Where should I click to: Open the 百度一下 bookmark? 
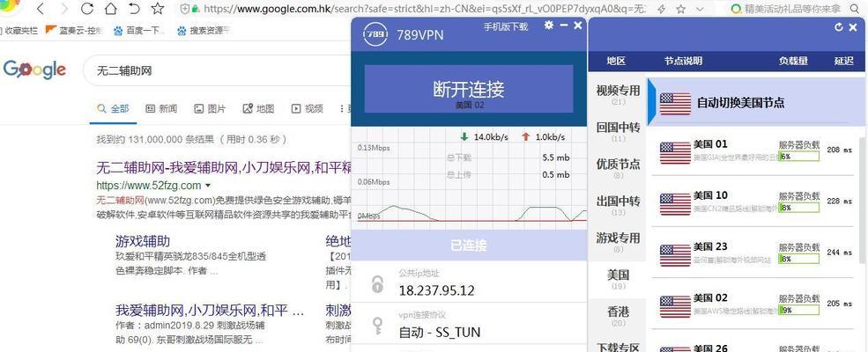139,31
